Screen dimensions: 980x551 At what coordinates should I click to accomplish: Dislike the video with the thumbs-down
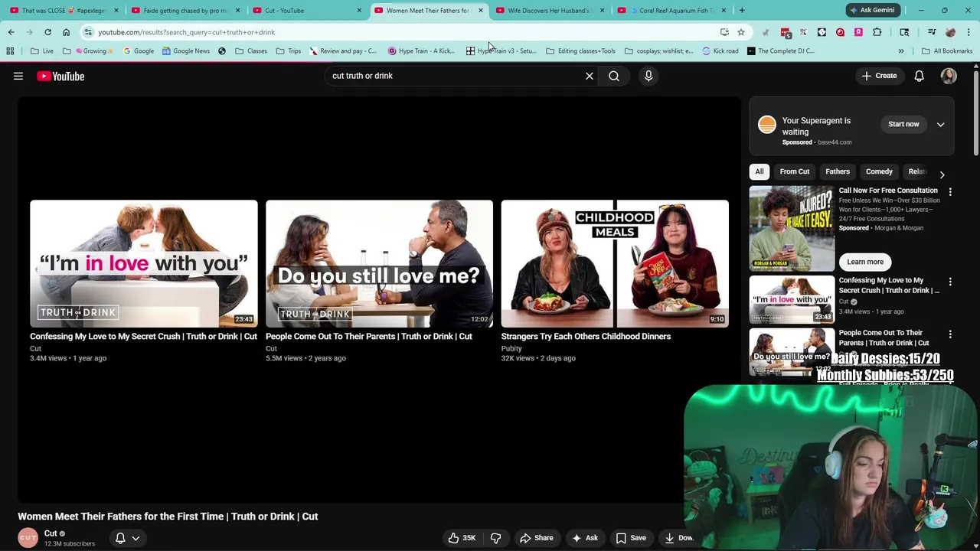point(495,538)
